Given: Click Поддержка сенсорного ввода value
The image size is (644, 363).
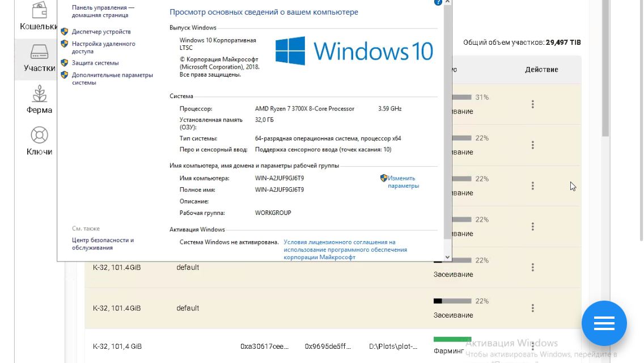Looking at the screenshot, I should (x=323, y=150).
